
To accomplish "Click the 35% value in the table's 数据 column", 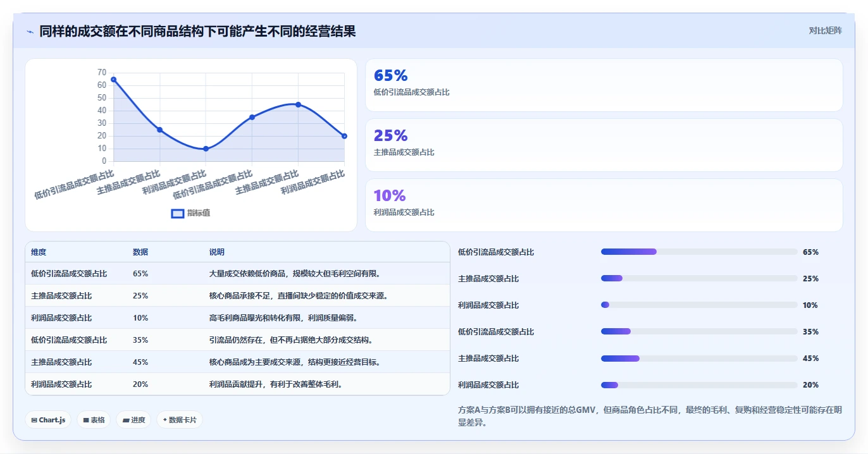I will pyautogui.click(x=140, y=340).
